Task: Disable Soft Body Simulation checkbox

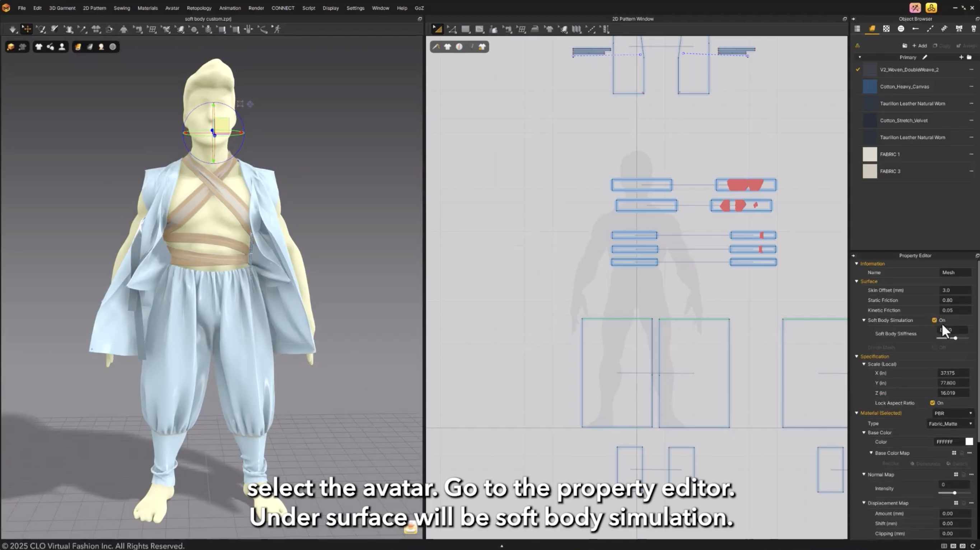Action: pos(934,320)
